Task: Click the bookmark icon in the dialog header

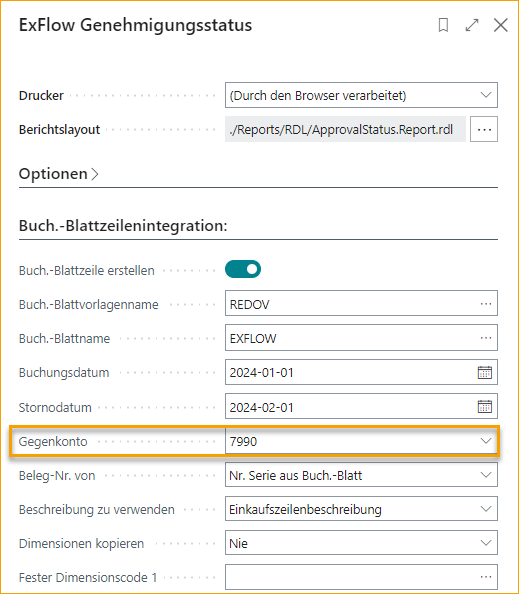Action: [x=443, y=25]
